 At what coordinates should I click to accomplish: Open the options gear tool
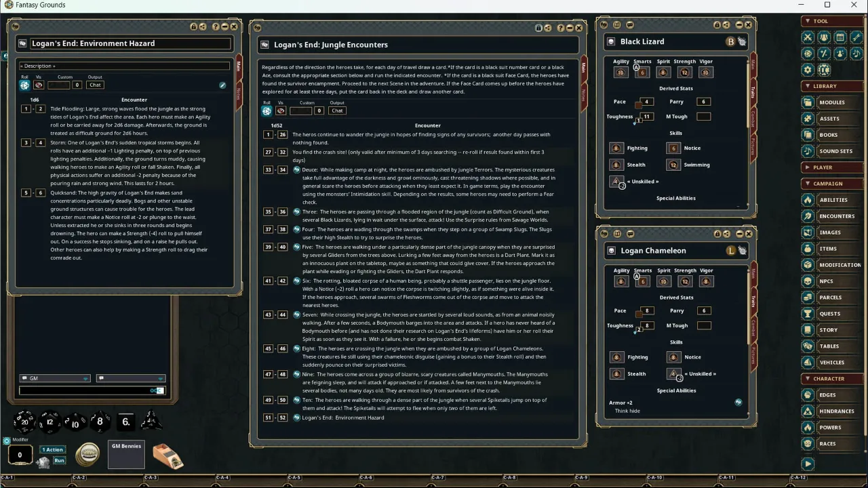click(808, 70)
